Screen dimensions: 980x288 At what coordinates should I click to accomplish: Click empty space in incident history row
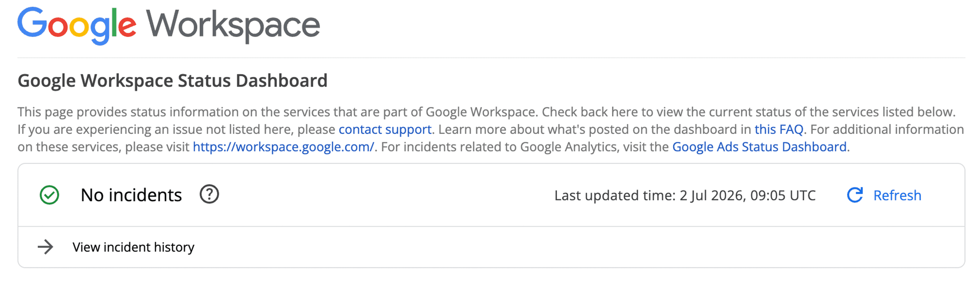571,247
